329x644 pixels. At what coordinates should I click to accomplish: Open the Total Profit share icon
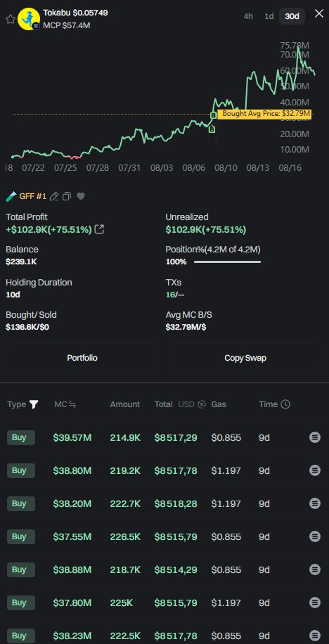coord(99,229)
